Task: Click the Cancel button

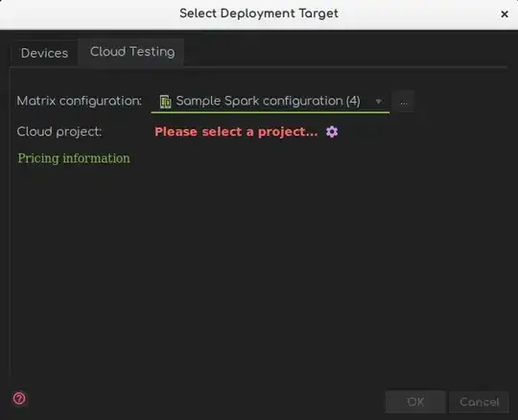Action: (479, 402)
